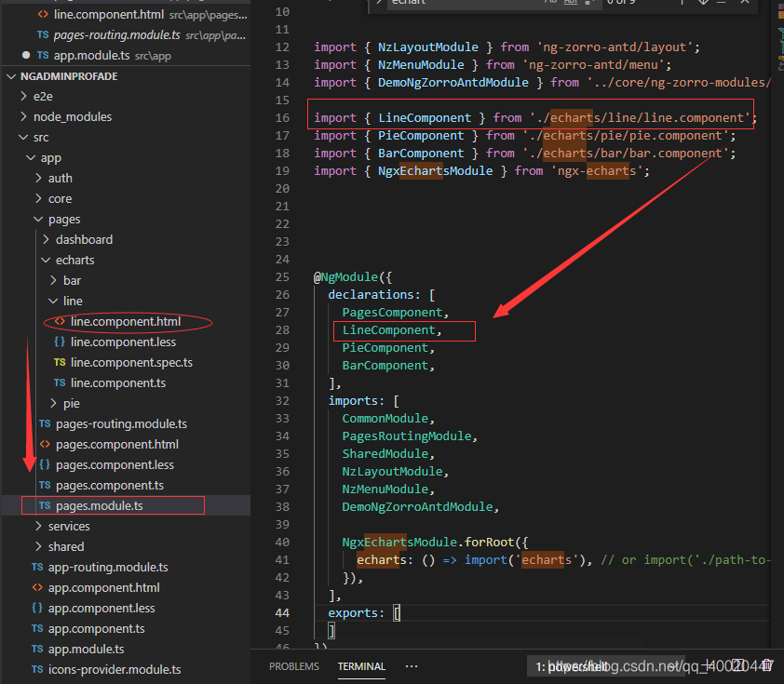Switch to the PROBLEMS panel tab

coord(294,666)
